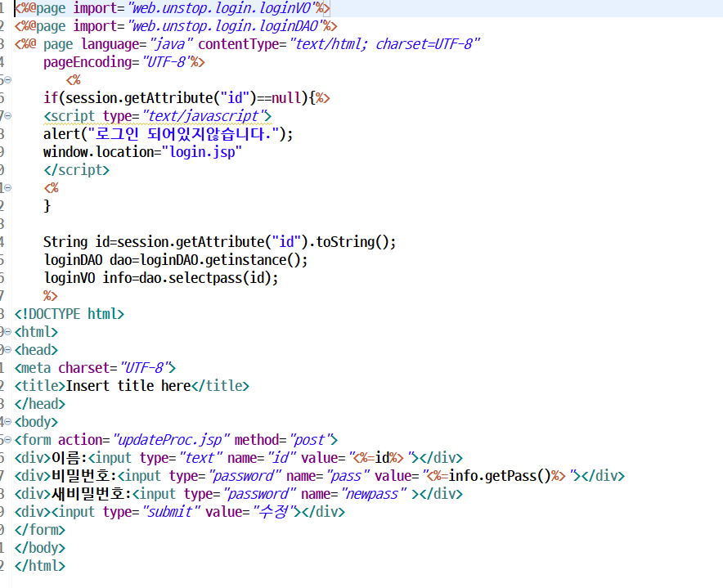Screen dimensions: 723x588
Task: Click the closing </html> tag
Action: (39, 566)
